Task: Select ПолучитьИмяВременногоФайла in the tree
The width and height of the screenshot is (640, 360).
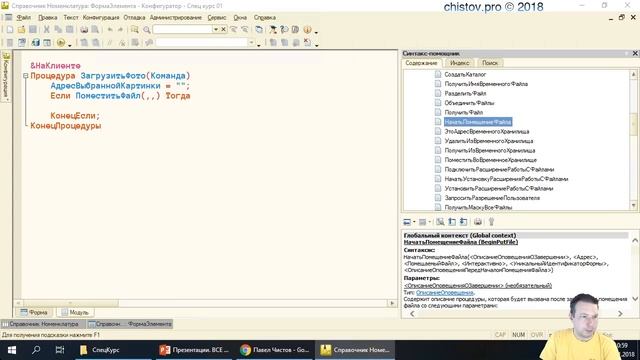Action: (x=486, y=84)
